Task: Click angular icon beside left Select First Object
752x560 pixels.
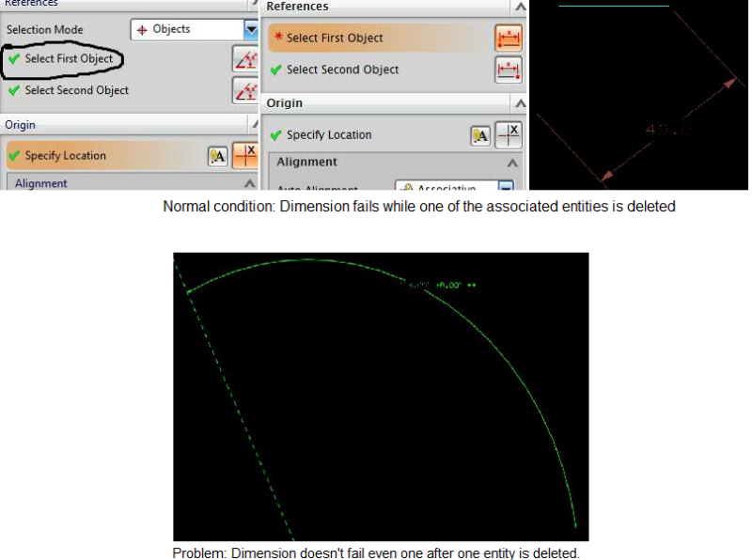Action: 245,59
